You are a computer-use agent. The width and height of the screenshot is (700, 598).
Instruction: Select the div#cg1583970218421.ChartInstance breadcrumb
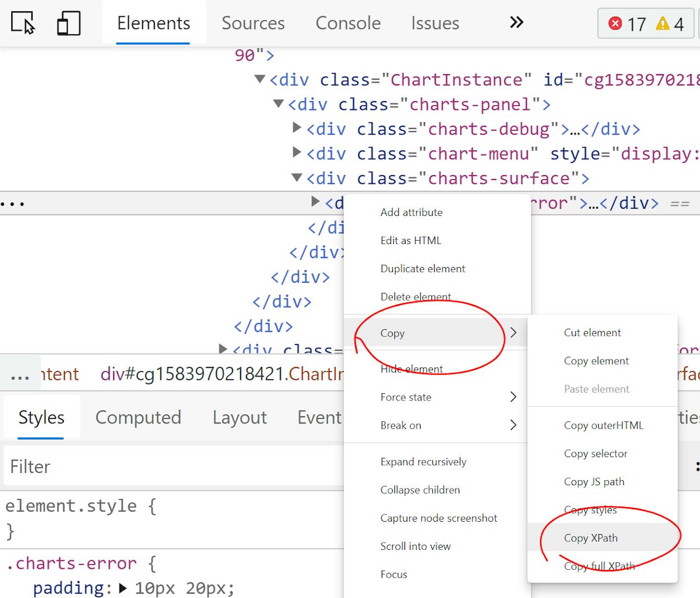coord(222,374)
